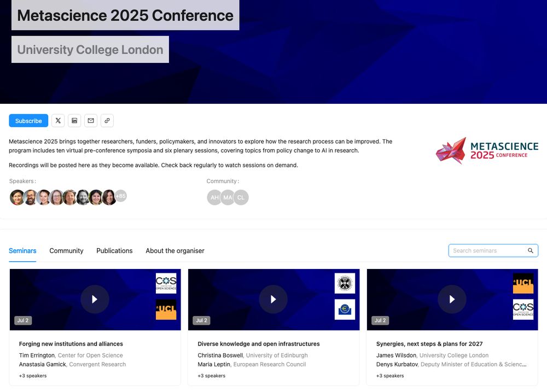Open the Publications tab

114,251
